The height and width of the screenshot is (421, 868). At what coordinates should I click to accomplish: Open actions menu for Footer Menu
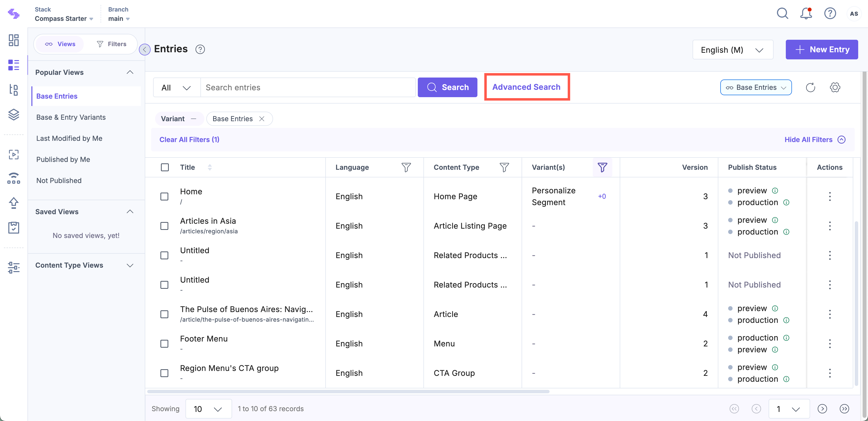click(830, 344)
